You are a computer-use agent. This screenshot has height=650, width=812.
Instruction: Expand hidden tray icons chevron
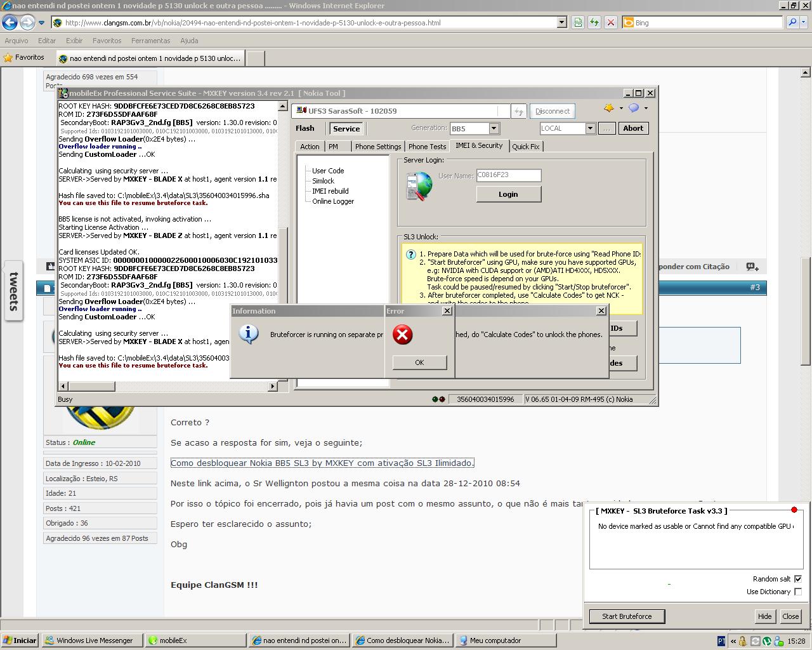coord(733,640)
